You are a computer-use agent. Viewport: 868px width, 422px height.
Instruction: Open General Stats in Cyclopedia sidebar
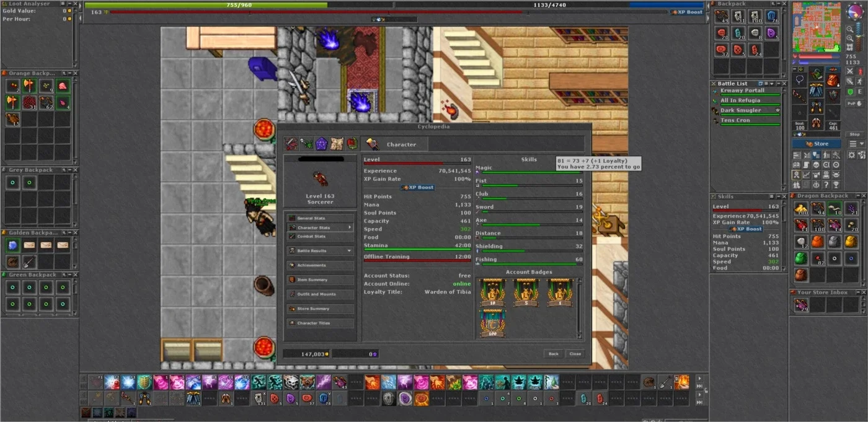(321, 218)
